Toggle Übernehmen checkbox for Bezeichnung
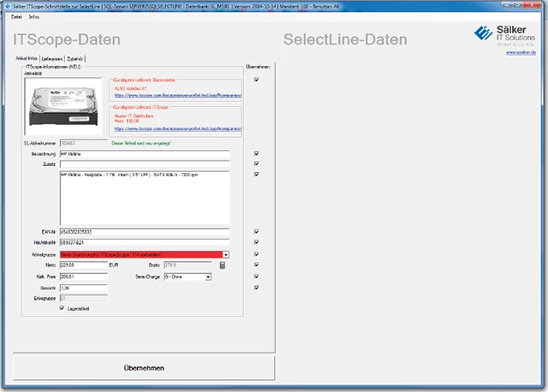Screen dimensions: 548x392 pos(257,153)
